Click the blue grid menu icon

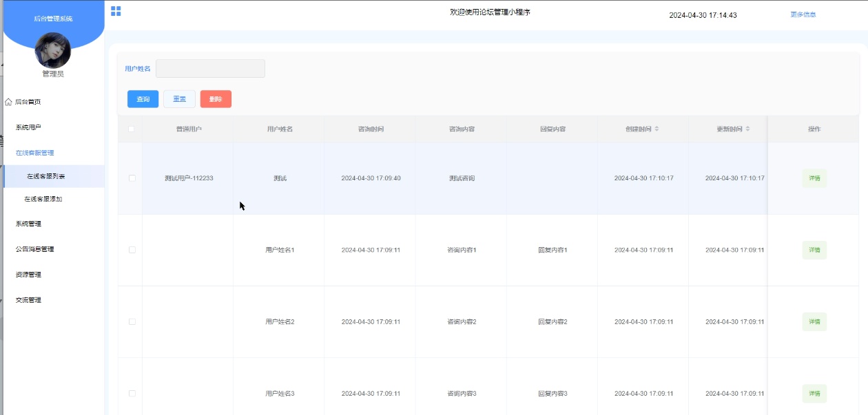pos(116,11)
